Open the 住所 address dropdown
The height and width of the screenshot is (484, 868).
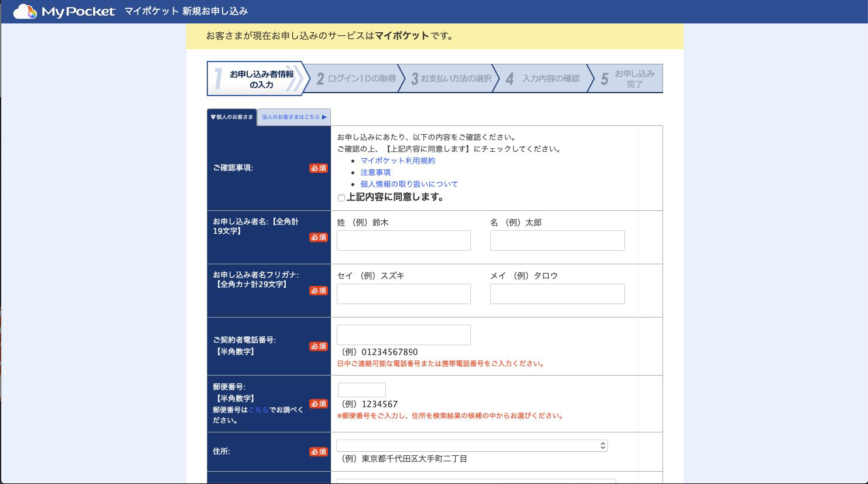[x=472, y=446]
